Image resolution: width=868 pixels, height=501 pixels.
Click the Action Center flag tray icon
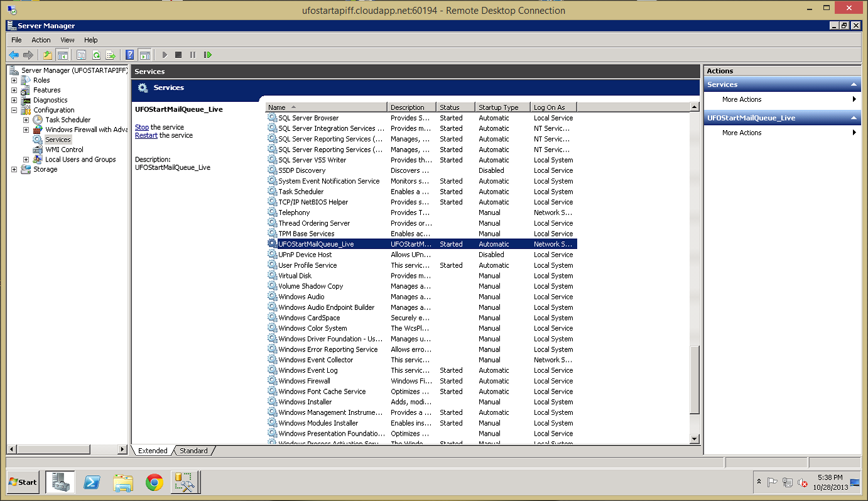tap(773, 483)
